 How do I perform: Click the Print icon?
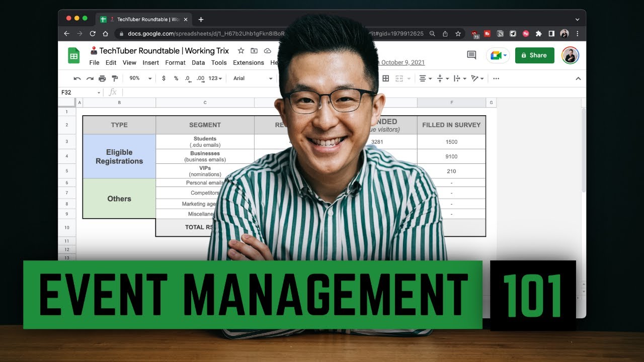coord(103,78)
